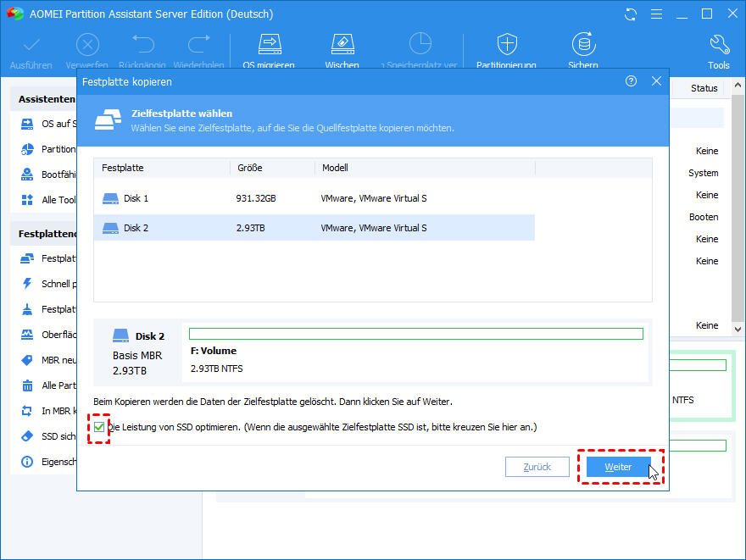The image size is (746, 560).
Task: Open the hamburger menu in title bar
Action: [x=656, y=14]
